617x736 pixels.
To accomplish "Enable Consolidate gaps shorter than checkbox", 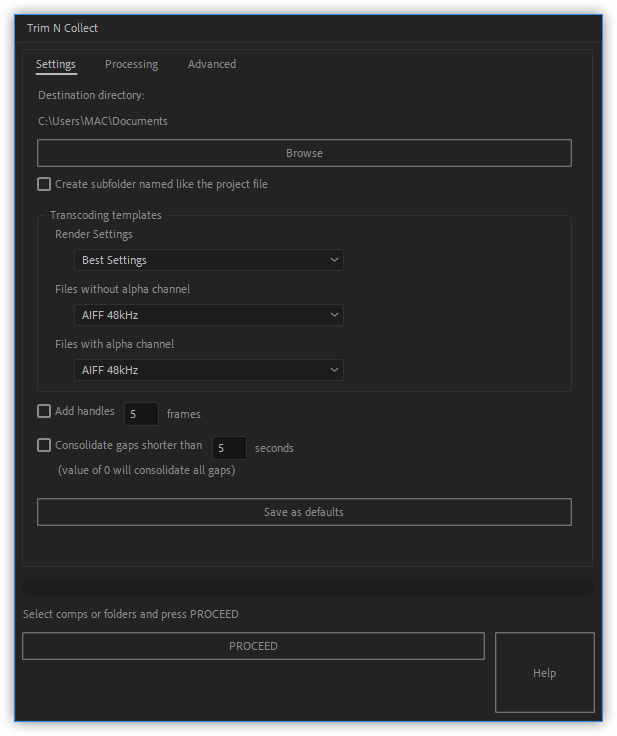I will (44, 445).
